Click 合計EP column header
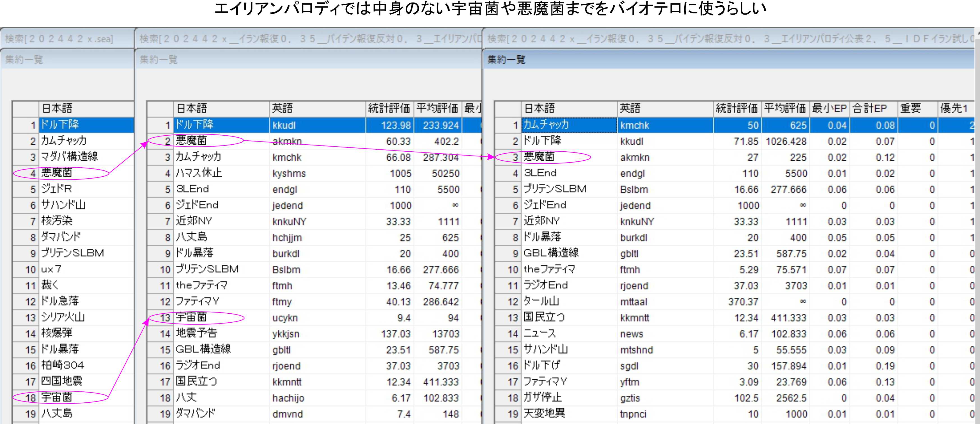The width and height of the screenshot is (980, 424). [873, 109]
